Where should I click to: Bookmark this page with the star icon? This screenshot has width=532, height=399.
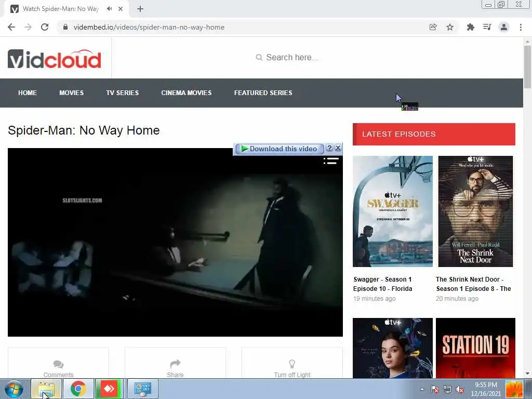[x=450, y=27]
